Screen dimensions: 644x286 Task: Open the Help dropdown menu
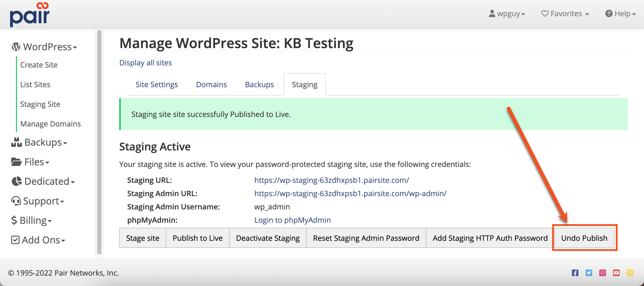pyautogui.click(x=620, y=14)
